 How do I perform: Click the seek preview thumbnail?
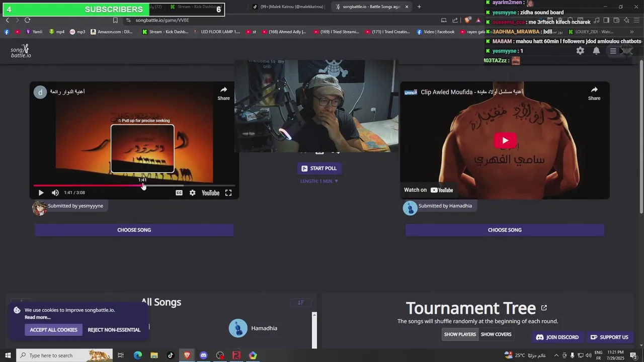142,149
